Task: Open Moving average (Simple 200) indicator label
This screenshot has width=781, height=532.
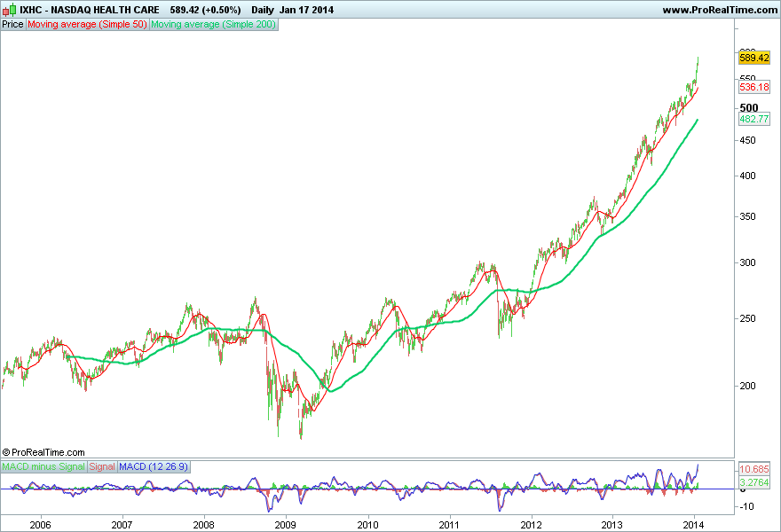Action: (x=213, y=25)
